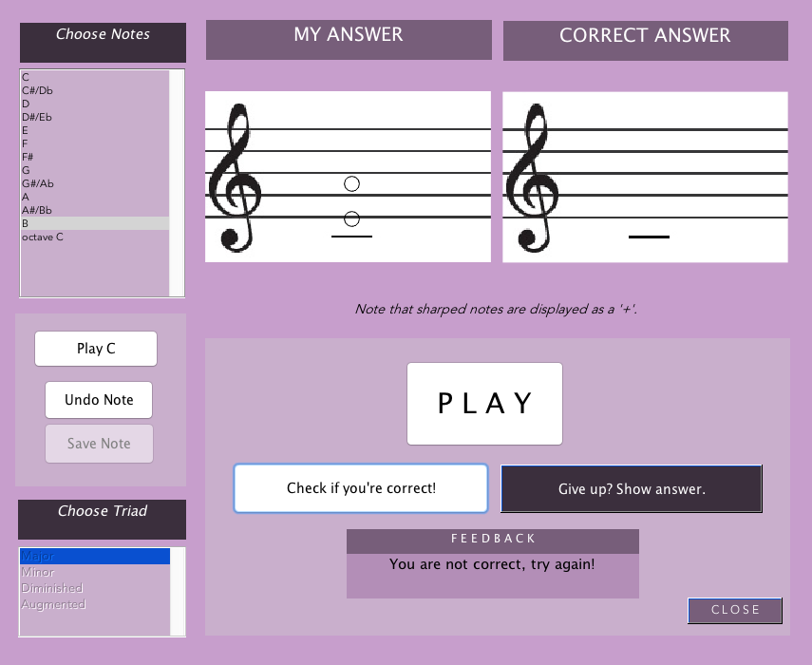Viewport: 812px width, 665px height.
Task: Start the large PLAY button
Action: point(484,404)
